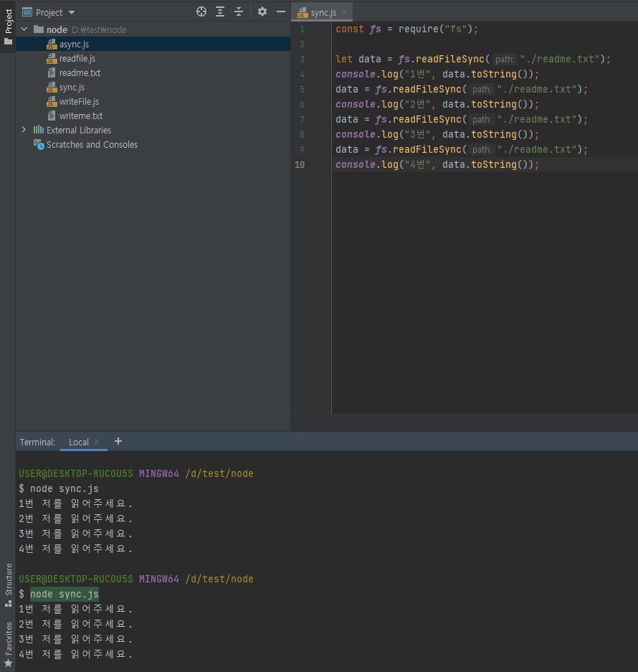This screenshot has width=638, height=672.
Task: Switch to the sync.js editor tab
Action: [323, 12]
